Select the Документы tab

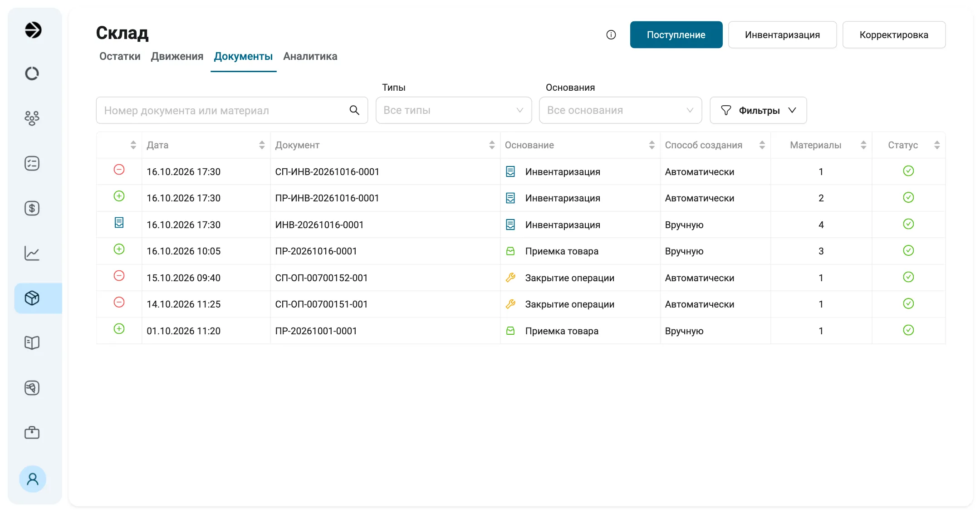pyautogui.click(x=243, y=56)
